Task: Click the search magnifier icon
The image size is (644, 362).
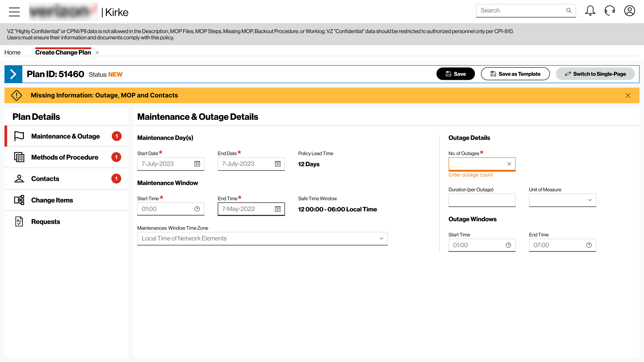Action: 569,10
